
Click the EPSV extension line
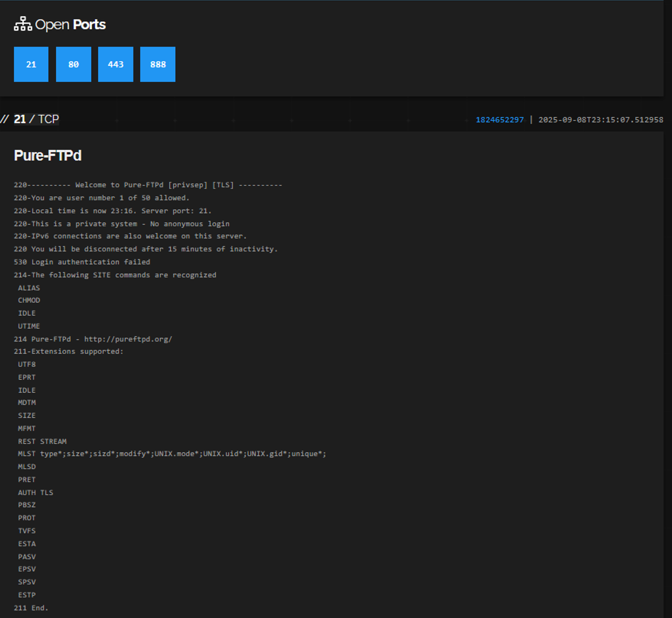[26, 569]
